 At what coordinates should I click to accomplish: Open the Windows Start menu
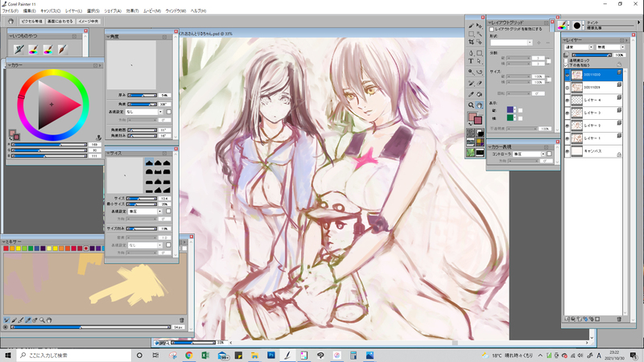click(x=8, y=355)
